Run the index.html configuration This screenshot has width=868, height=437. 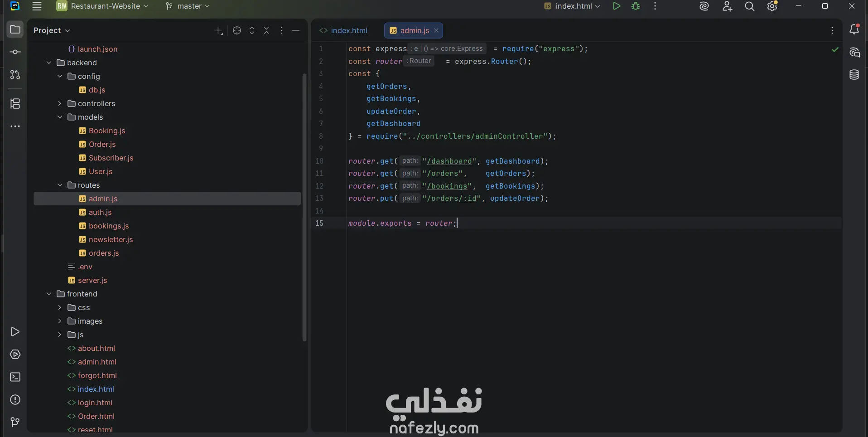[x=617, y=6]
